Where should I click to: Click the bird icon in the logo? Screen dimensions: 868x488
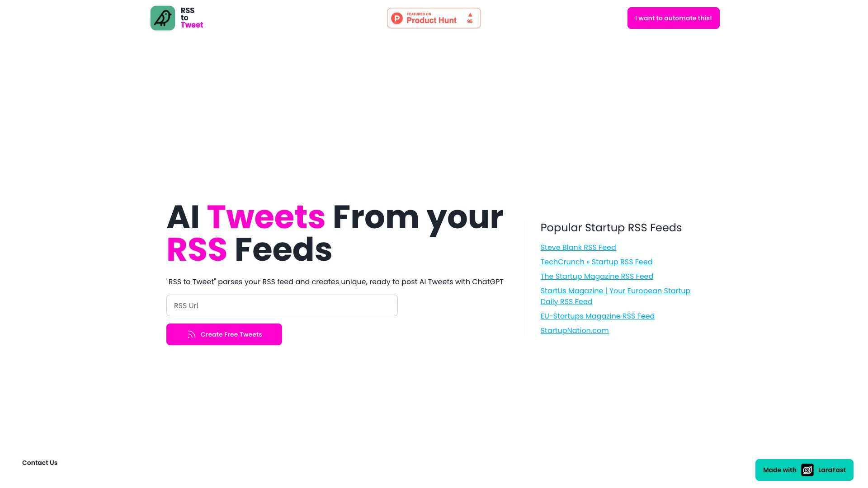coord(162,17)
